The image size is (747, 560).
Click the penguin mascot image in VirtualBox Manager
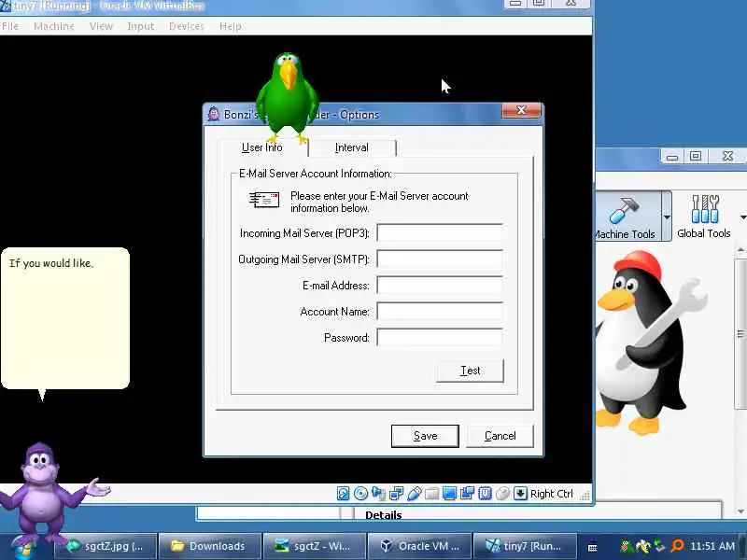coord(648,343)
